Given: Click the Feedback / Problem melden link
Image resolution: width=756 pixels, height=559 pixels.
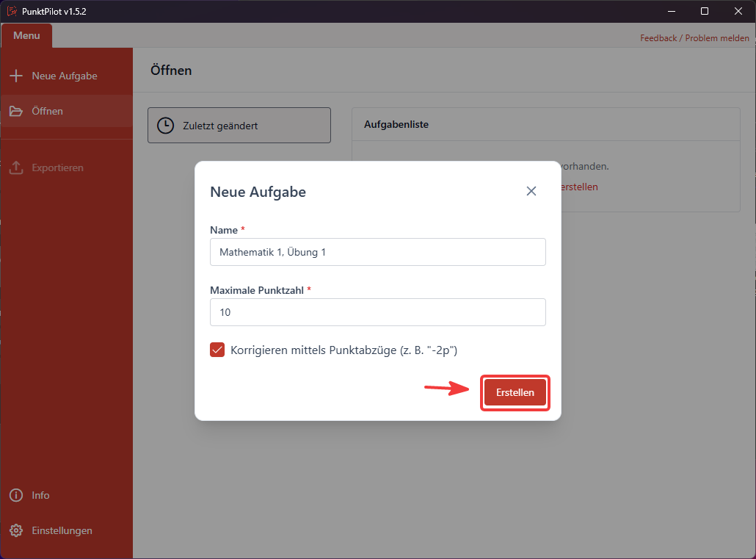Looking at the screenshot, I should (694, 38).
